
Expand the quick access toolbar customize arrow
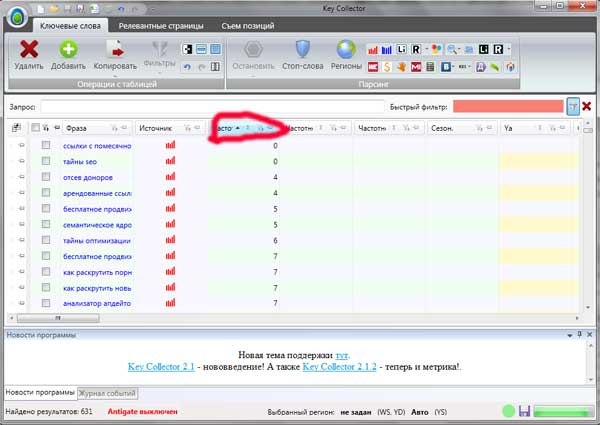[152, 9]
